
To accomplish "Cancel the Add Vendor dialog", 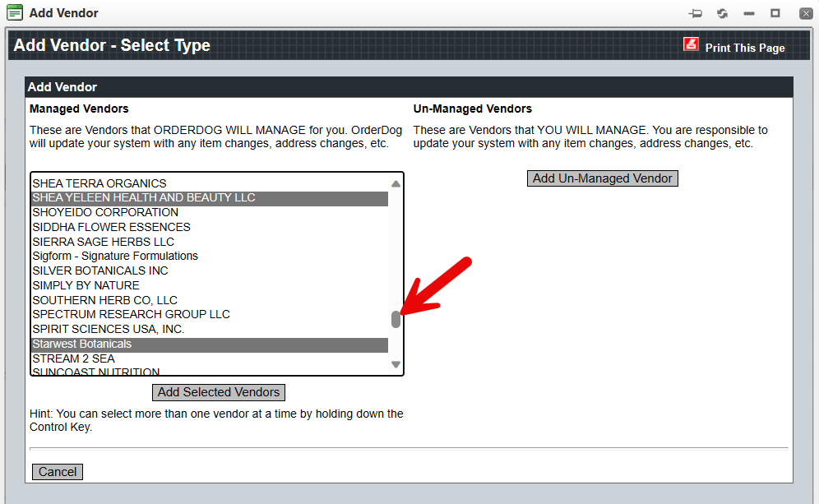I will [x=58, y=472].
